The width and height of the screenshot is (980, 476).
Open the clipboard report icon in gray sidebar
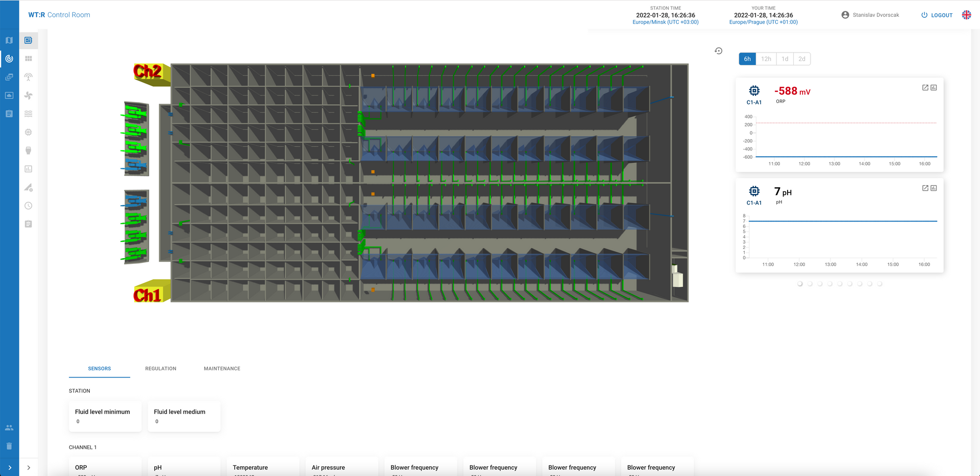(x=29, y=224)
